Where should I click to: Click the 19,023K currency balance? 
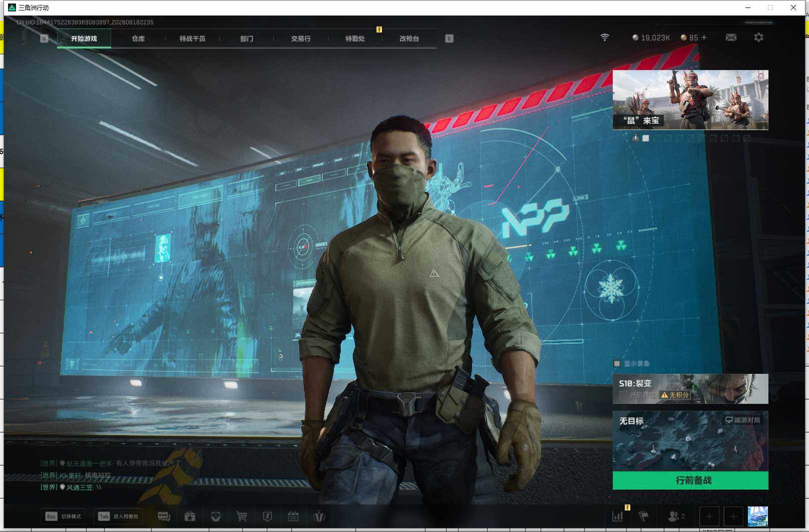[651, 38]
